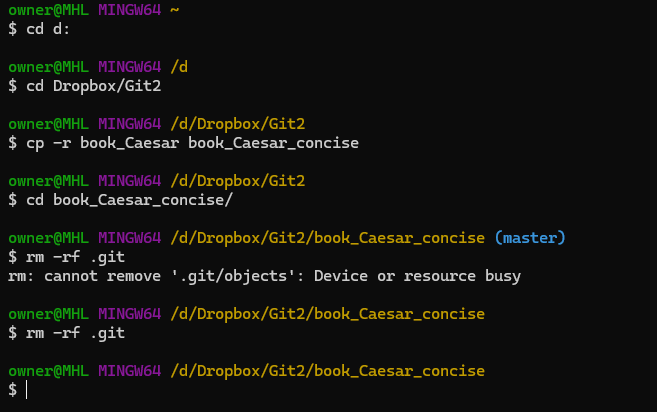Click the second 'rm -rf .git' command

[75, 333]
